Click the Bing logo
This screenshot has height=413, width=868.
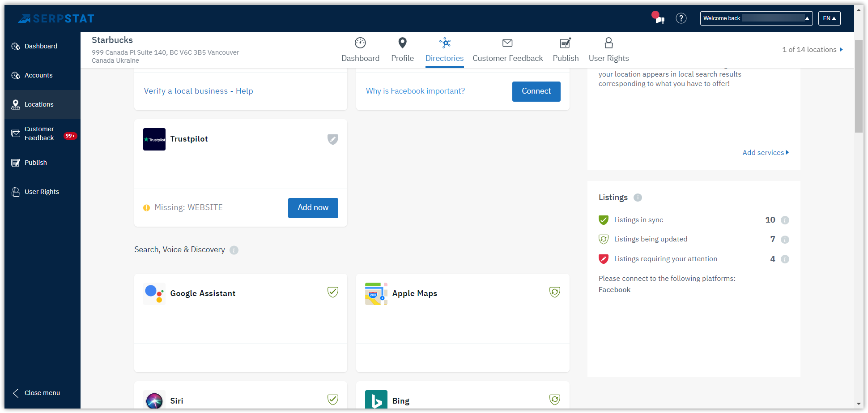pos(376,400)
